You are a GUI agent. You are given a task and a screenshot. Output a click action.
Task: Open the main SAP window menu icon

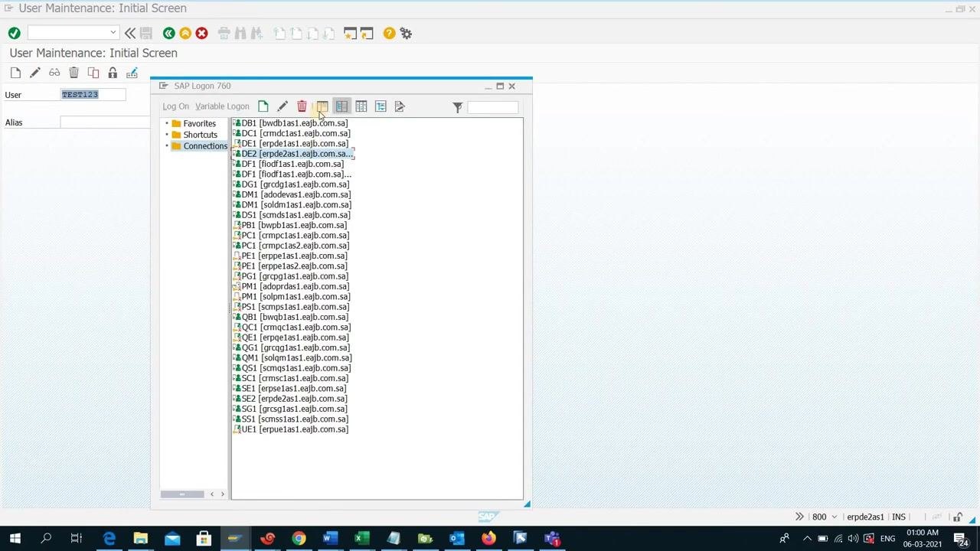tap(8, 8)
